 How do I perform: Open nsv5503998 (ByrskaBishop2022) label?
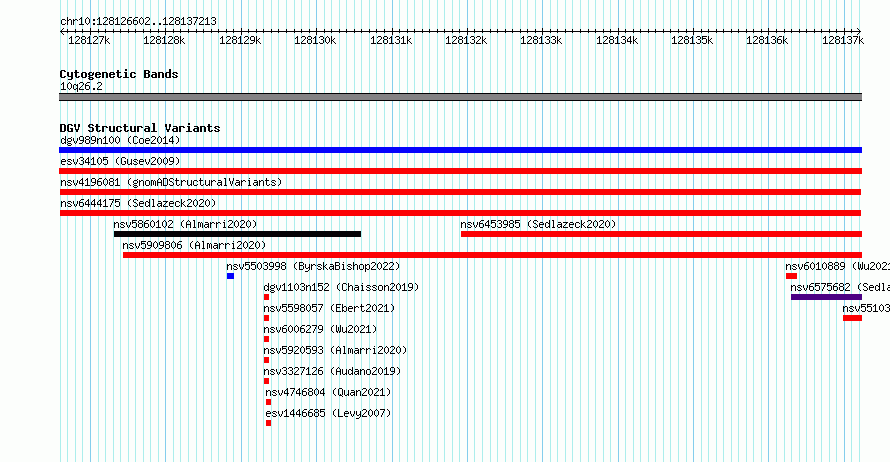point(313,266)
